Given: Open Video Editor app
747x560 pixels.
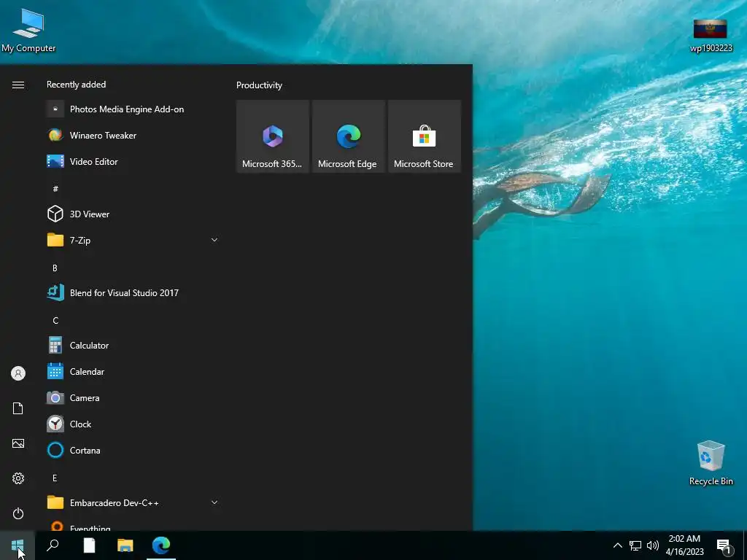Looking at the screenshot, I should [133, 161].
